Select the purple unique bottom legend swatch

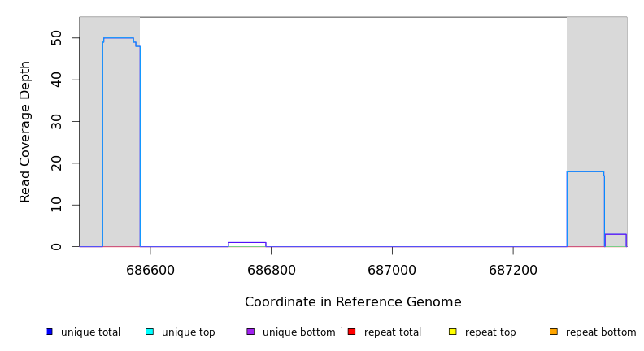250,331
